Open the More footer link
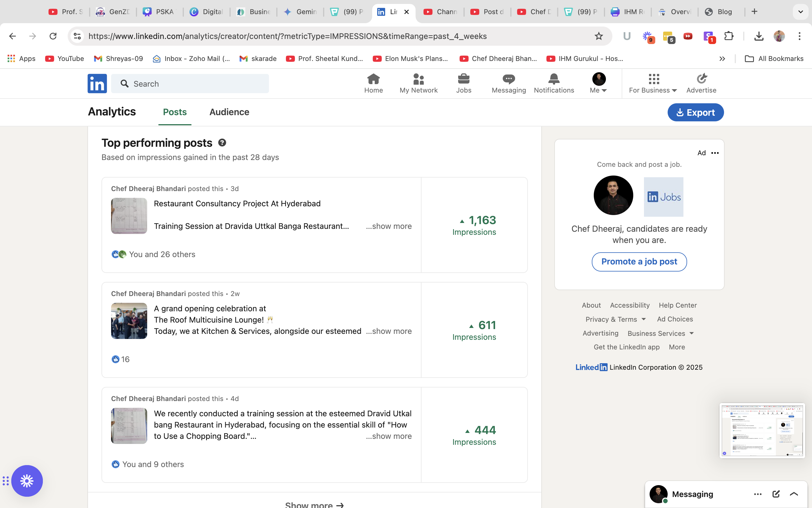 [677, 347]
